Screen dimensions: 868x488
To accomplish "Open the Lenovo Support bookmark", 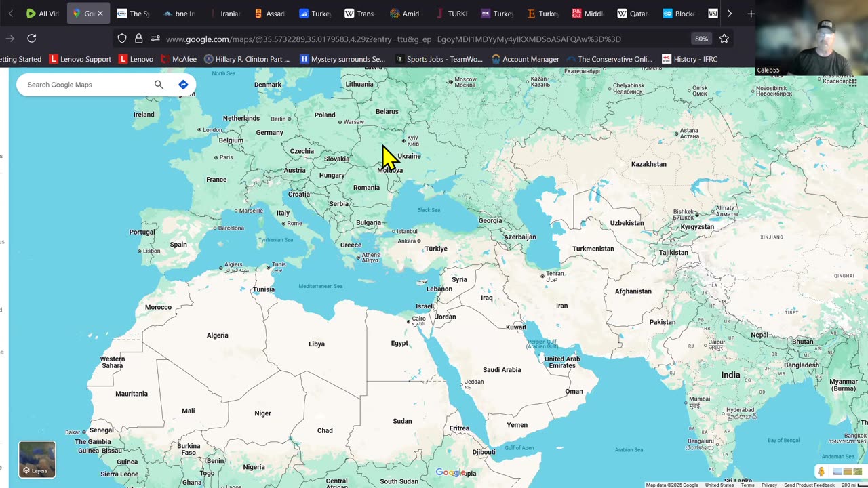I will (80, 59).
